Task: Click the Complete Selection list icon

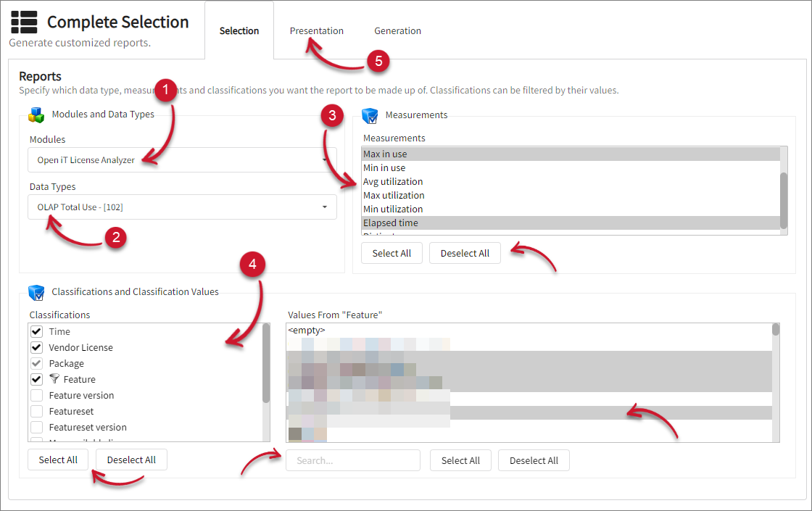Action: point(24,22)
